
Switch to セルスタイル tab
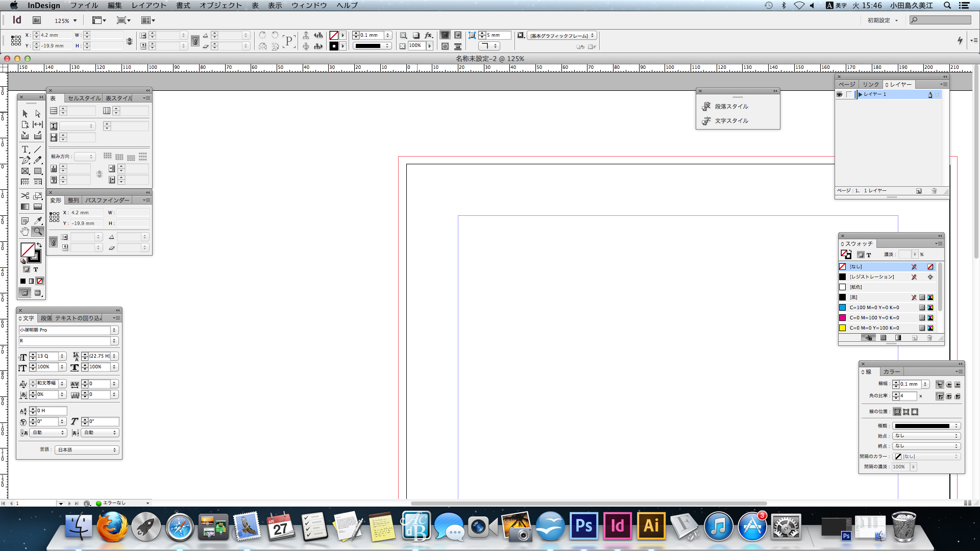coord(84,98)
